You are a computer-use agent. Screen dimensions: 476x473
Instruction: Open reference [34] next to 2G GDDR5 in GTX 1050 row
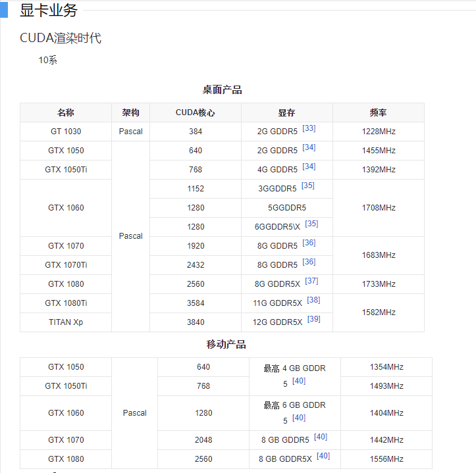(x=309, y=147)
